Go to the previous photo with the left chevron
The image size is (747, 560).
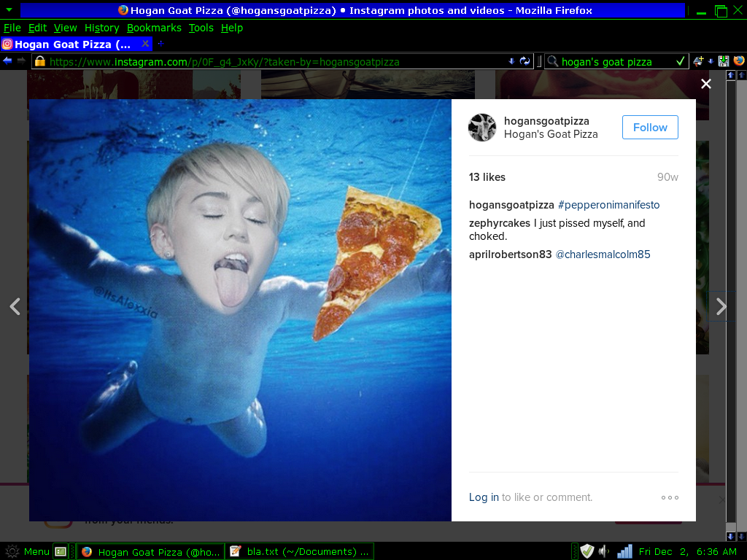click(x=15, y=306)
